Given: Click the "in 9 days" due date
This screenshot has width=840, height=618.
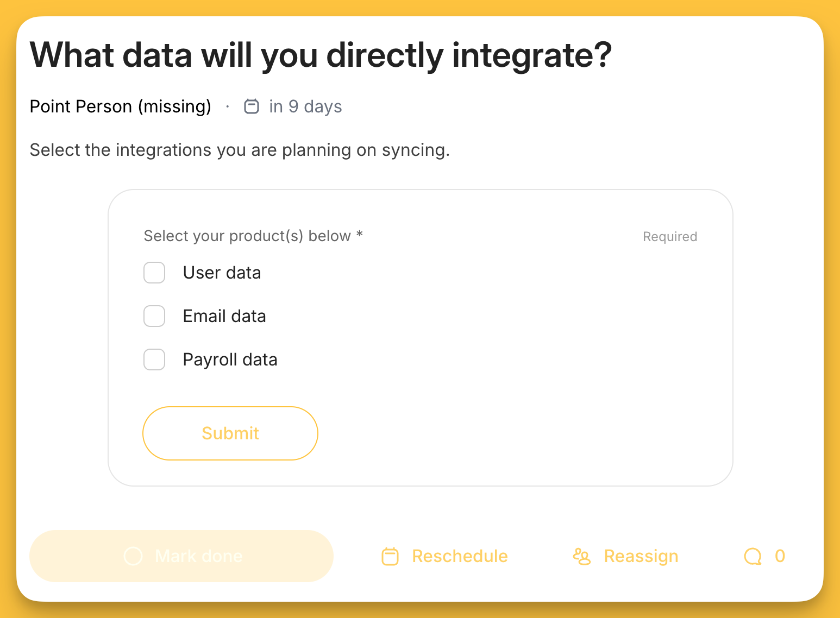Looking at the screenshot, I should click(x=305, y=106).
